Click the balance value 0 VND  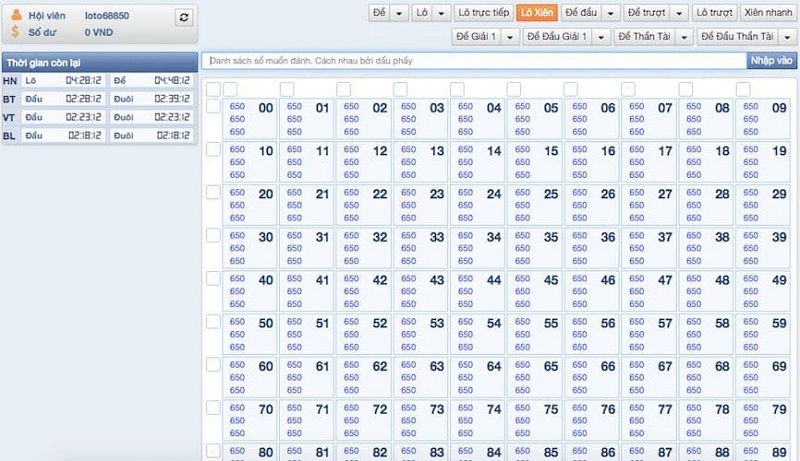(99, 32)
